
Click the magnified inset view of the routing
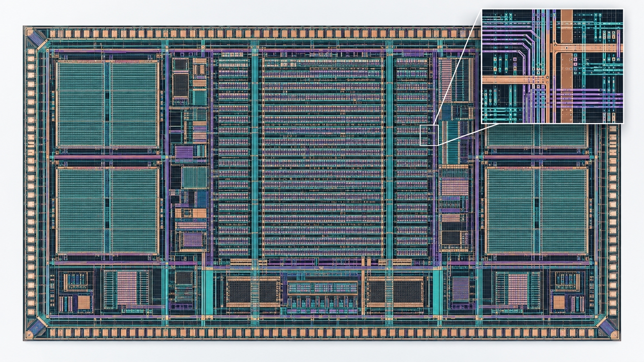point(552,66)
